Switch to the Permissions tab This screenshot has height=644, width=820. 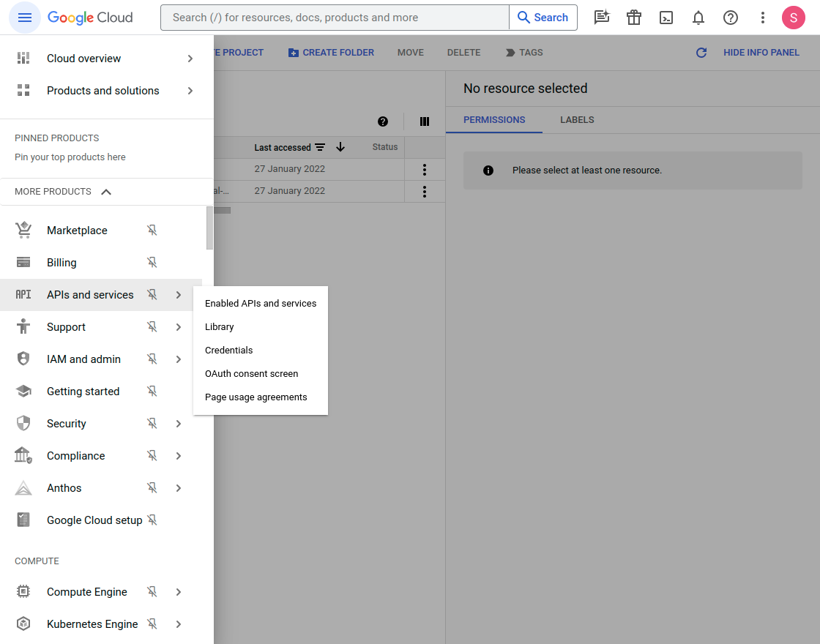click(x=494, y=120)
